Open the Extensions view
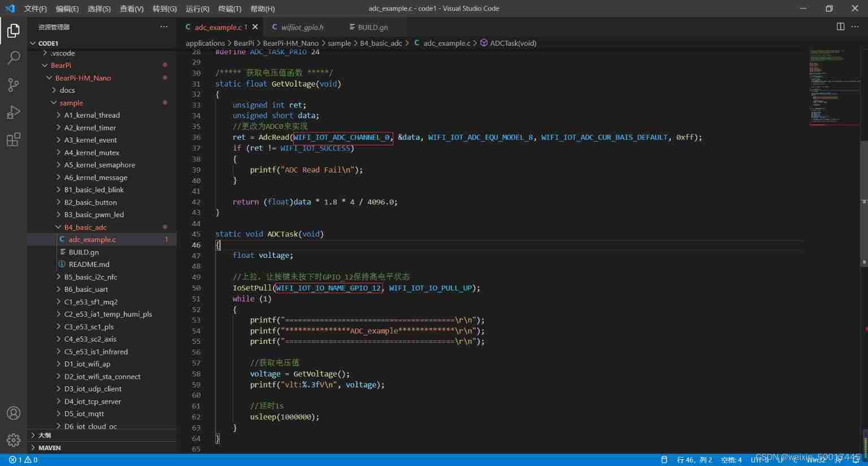Viewport: 868px width, 466px height. (14, 139)
